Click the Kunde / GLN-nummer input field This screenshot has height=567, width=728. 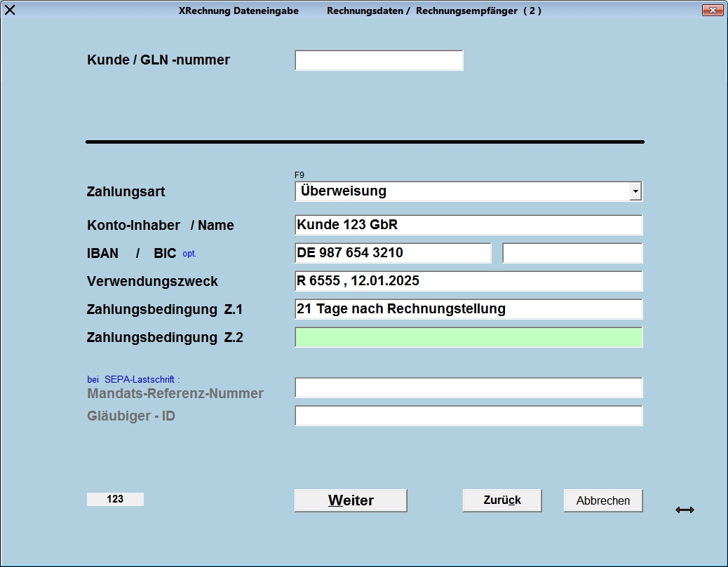[379, 60]
